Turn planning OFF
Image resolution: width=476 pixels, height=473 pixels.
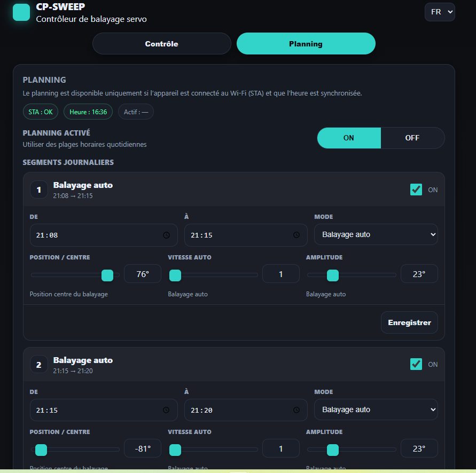pyautogui.click(x=412, y=138)
